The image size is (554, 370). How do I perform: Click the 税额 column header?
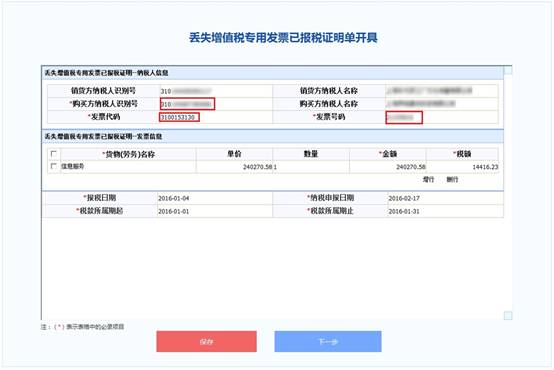(x=462, y=154)
